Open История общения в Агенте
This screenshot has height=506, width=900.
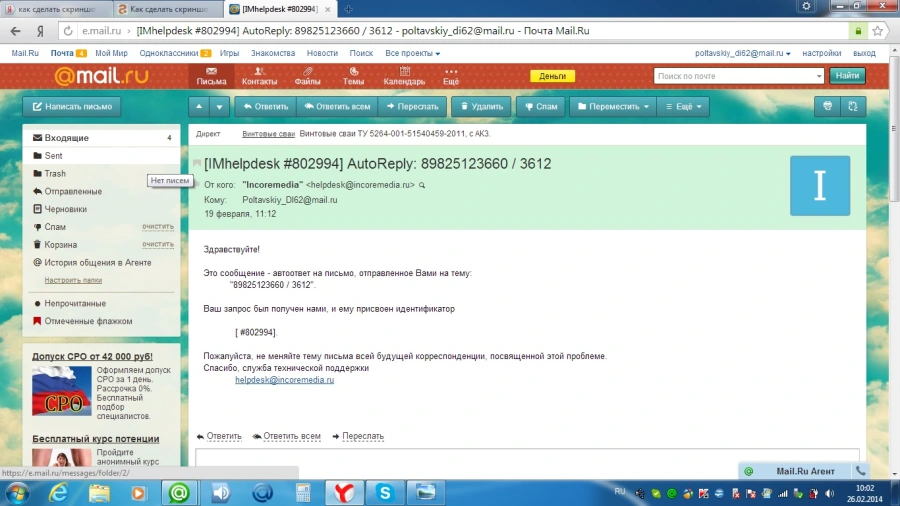pyautogui.click(x=102, y=262)
